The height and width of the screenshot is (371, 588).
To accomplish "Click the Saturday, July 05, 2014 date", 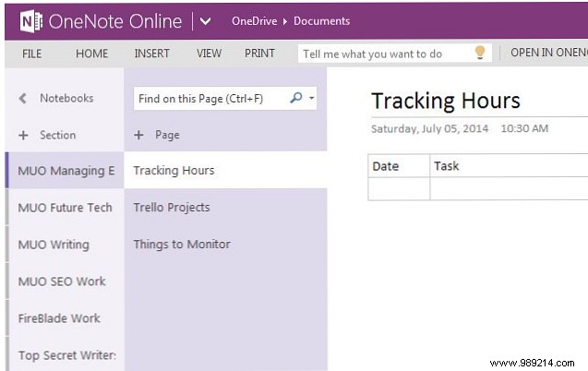I will click(x=430, y=128).
